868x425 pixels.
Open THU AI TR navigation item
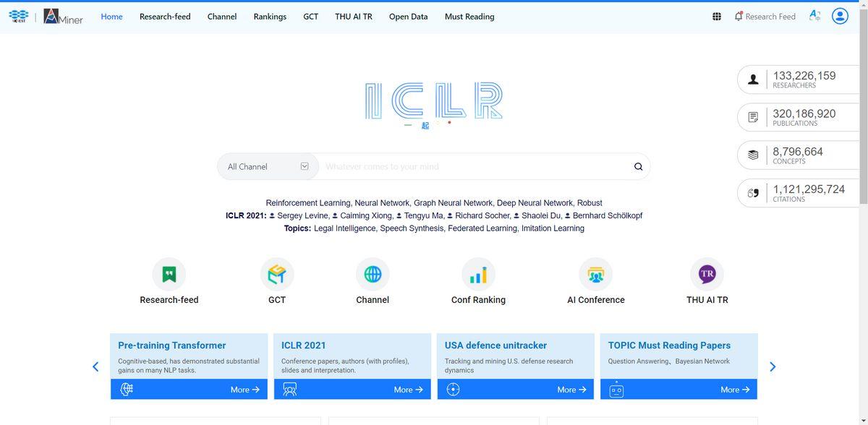(x=354, y=17)
